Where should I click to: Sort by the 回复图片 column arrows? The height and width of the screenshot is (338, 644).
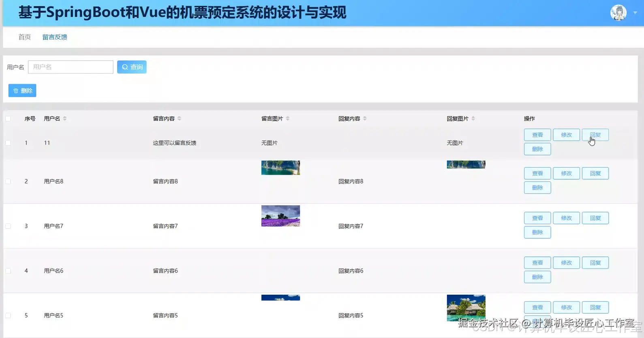coord(473,119)
